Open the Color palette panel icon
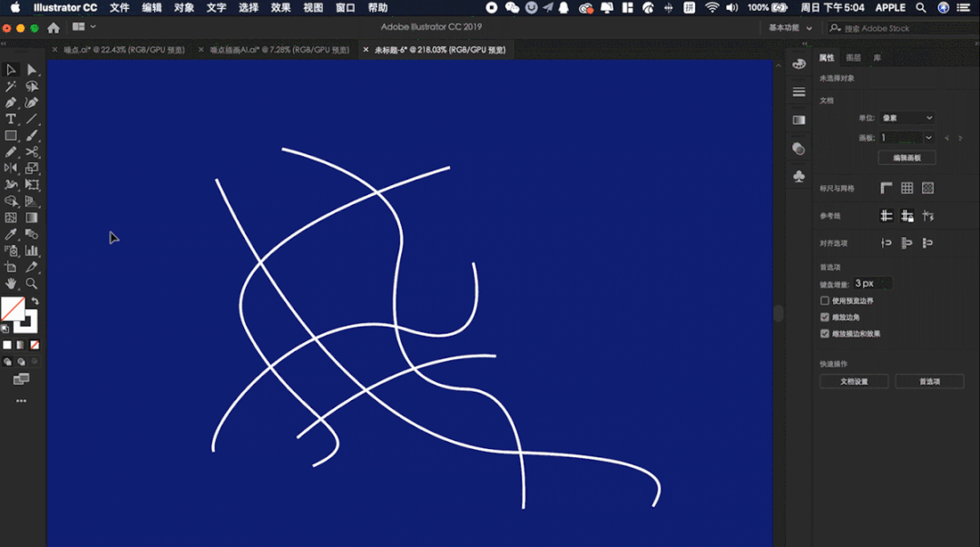The image size is (980, 547). click(x=799, y=63)
